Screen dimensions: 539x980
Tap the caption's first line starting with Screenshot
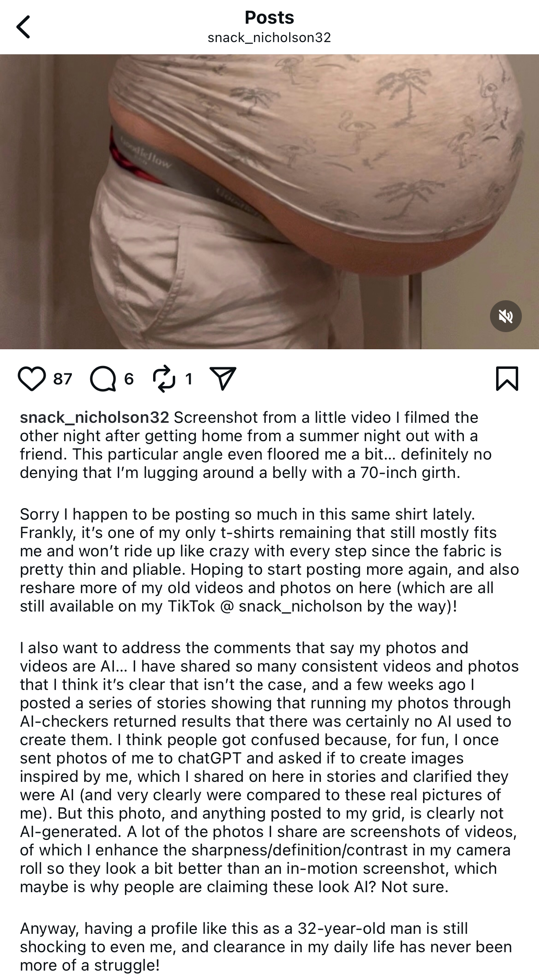(x=326, y=417)
